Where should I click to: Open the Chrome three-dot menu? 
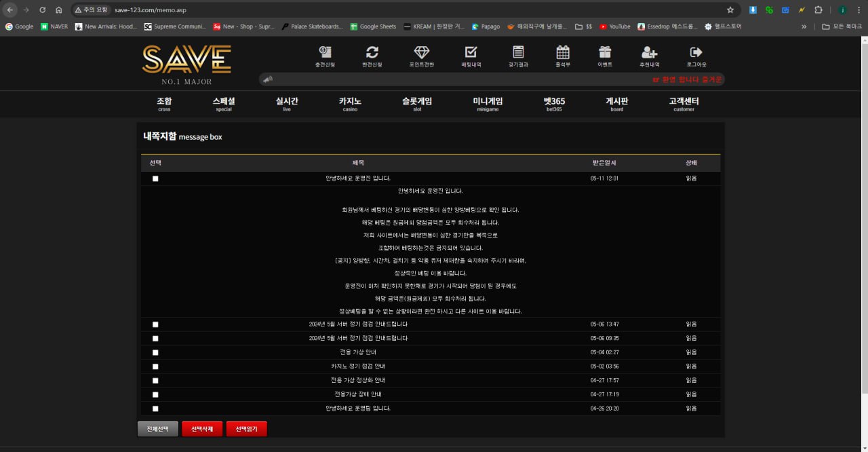point(859,10)
